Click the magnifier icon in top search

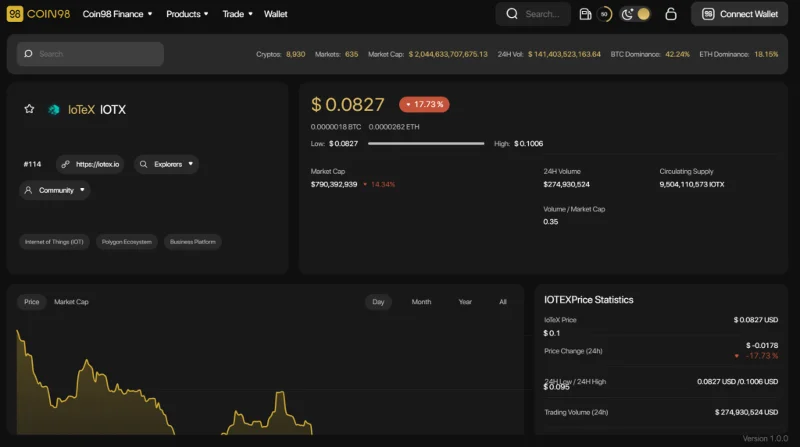(x=512, y=14)
